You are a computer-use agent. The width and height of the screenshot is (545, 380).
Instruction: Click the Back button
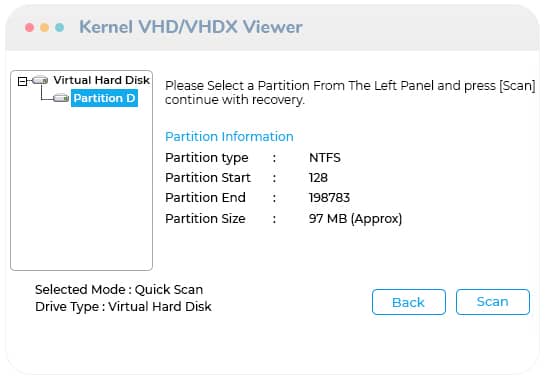(409, 302)
